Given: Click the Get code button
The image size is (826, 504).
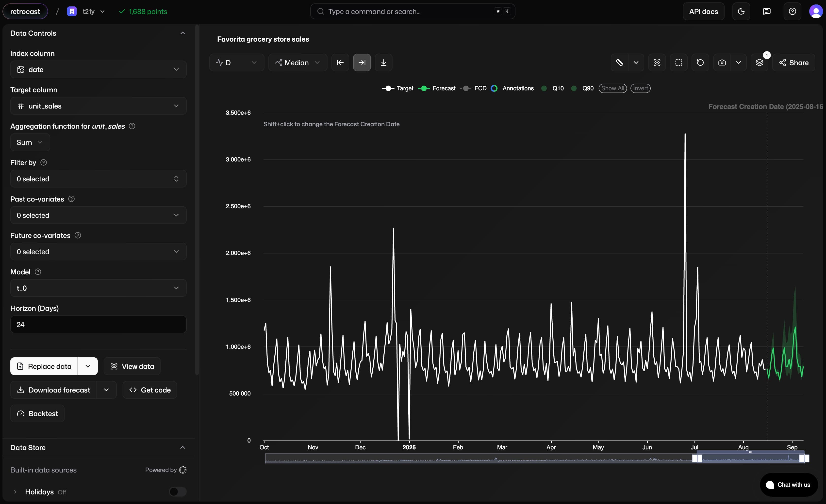Looking at the screenshot, I should [149, 390].
